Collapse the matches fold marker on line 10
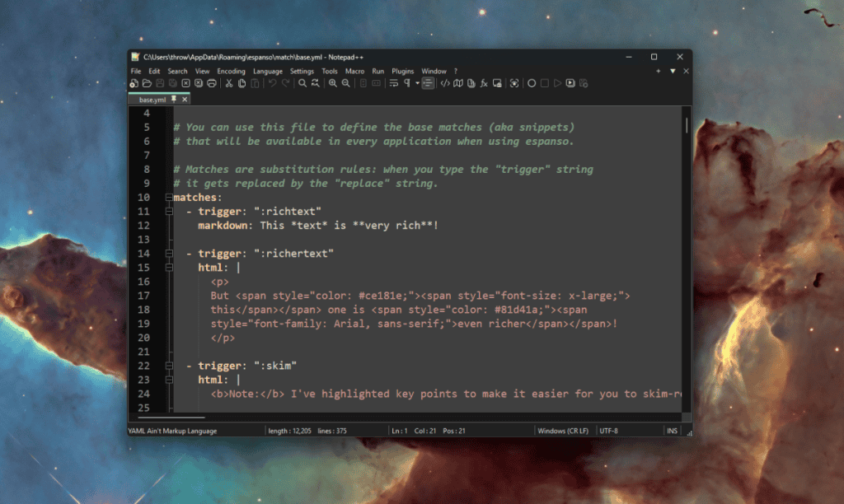The image size is (844, 504). 168,198
